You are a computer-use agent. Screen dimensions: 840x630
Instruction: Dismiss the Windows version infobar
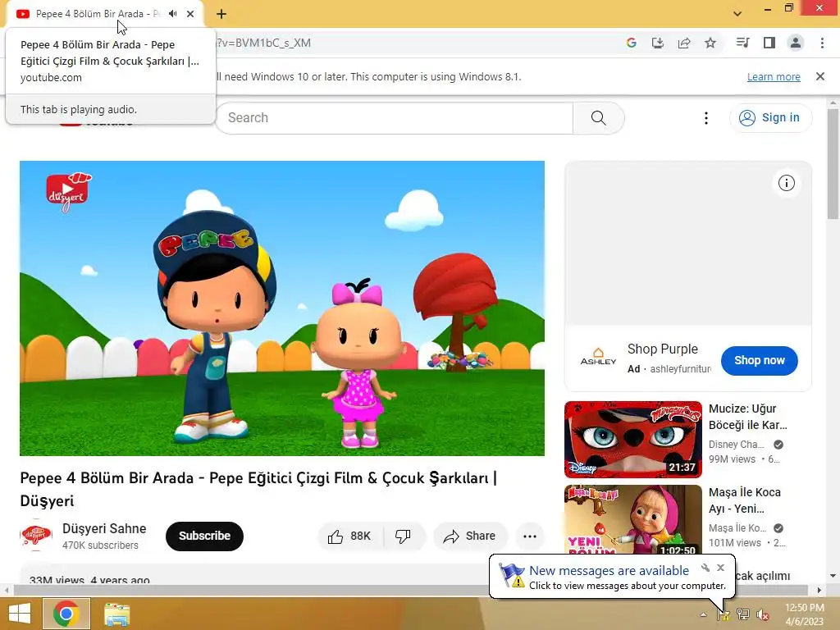820,76
